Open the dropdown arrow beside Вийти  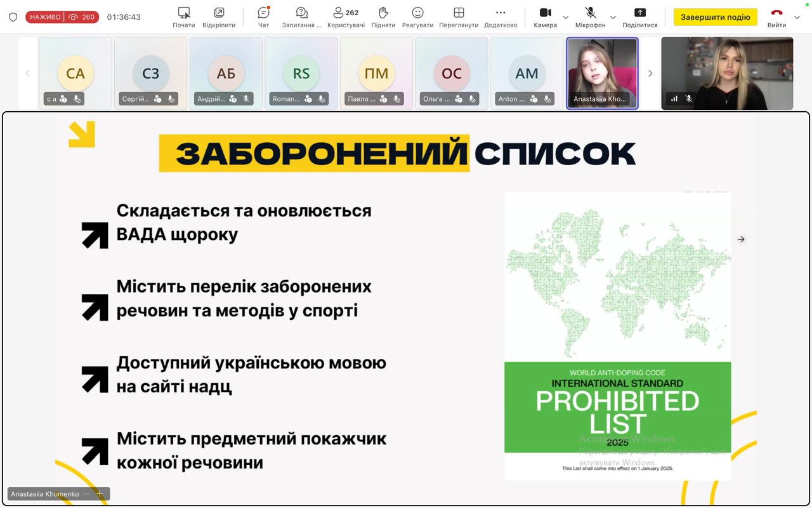point(797,17)
